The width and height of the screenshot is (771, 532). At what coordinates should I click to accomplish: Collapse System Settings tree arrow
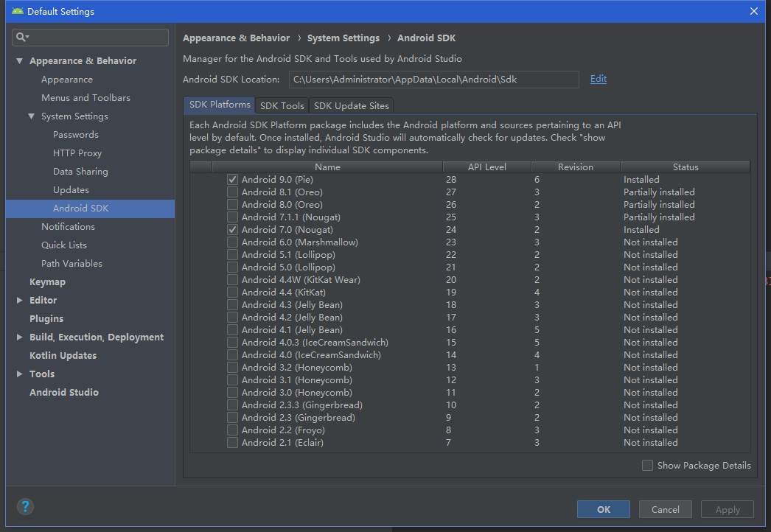tap(32, 116)
